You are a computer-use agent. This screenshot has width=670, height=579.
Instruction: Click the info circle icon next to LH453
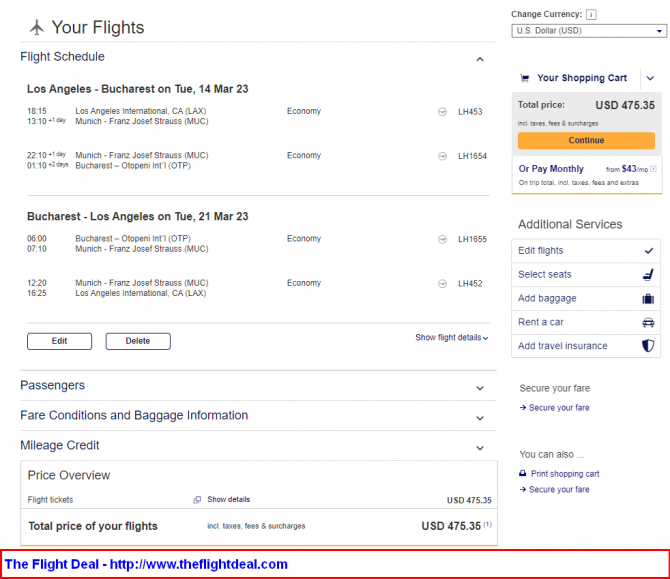pos(442,112)
